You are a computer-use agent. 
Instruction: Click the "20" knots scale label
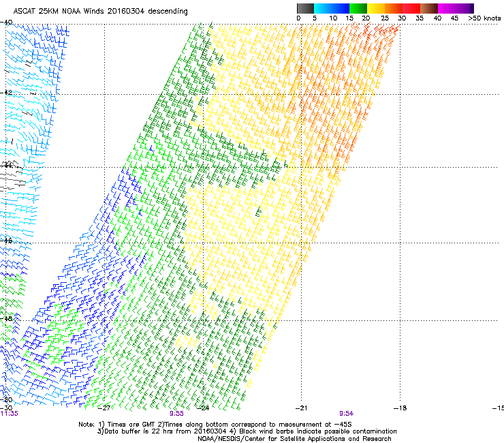click(x=366, y=18)
